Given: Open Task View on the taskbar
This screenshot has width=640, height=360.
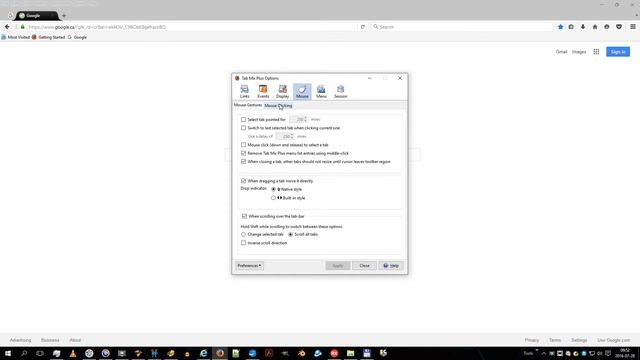Looking at the screenshot, I should click(x=40, y=353).
